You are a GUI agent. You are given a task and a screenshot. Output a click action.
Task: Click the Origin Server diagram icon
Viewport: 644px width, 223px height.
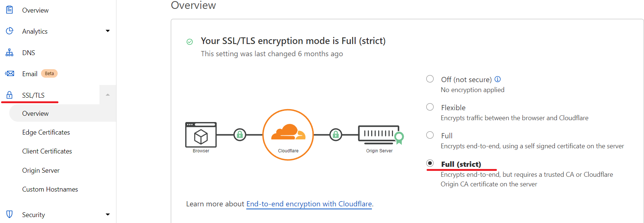tap(381, 135)
